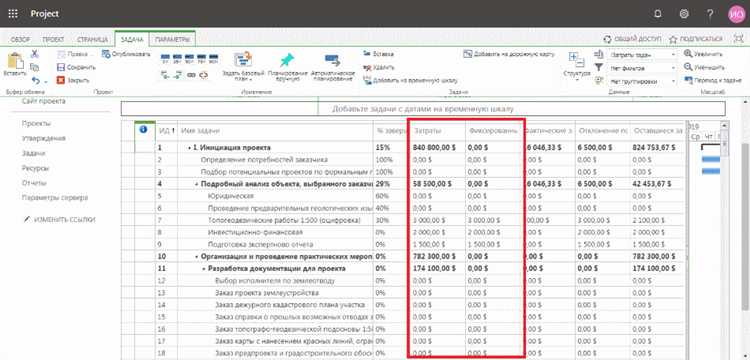Viewport: 750px width, 360px height.
Task: Switch to the ПРОЕКТ ribbon tab
Action: click(x=53, y=40)
